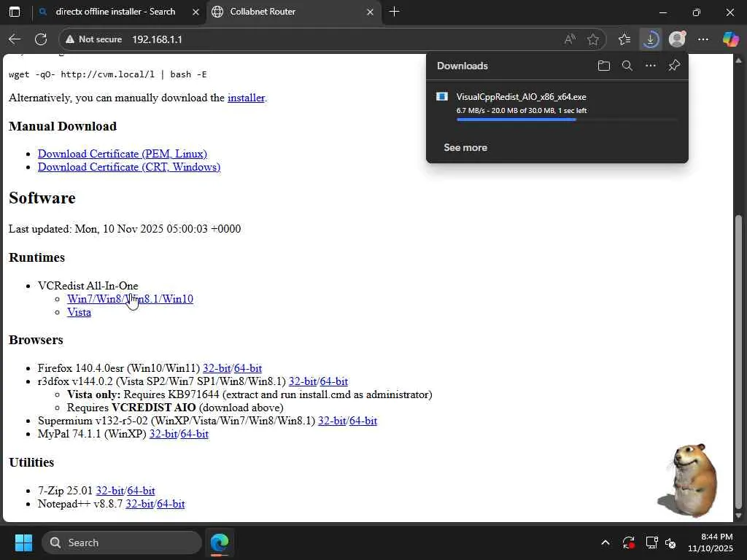
Task: Click the page vertical scrollbar thumb
Action: click(739, 362)
